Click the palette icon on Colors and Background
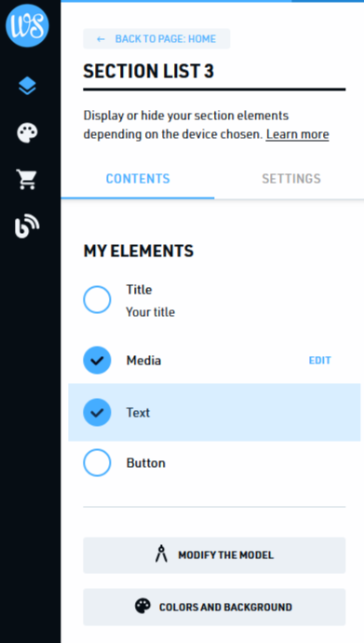 142,606
